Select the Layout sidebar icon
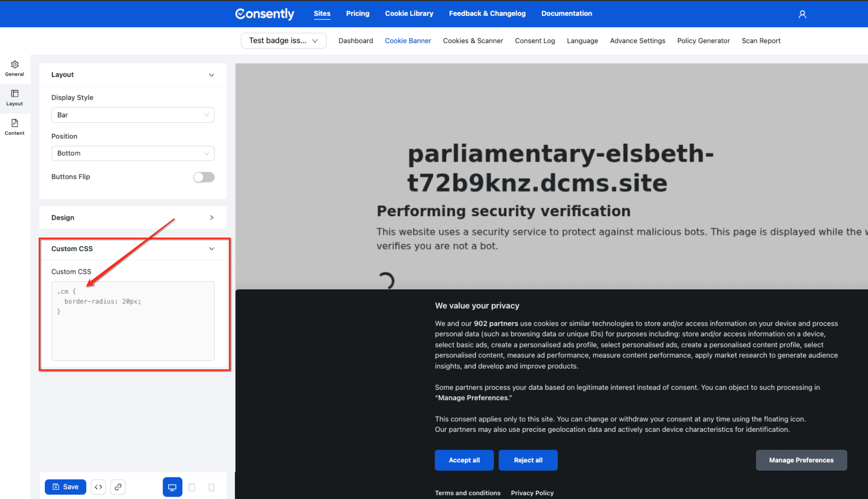The width and height of the screenshot is (868, 499). click(14, 98)
